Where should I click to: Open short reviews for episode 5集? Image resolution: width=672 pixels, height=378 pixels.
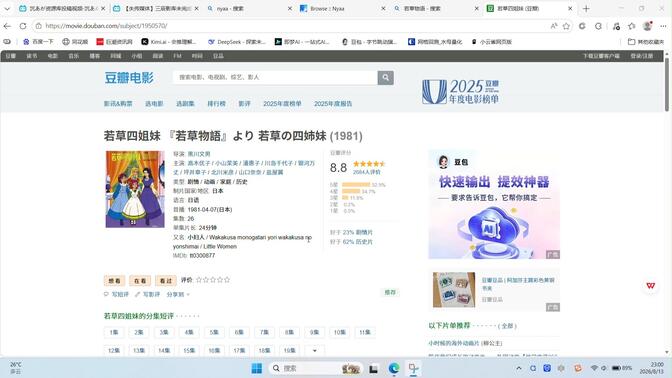(x=214, y=332)
